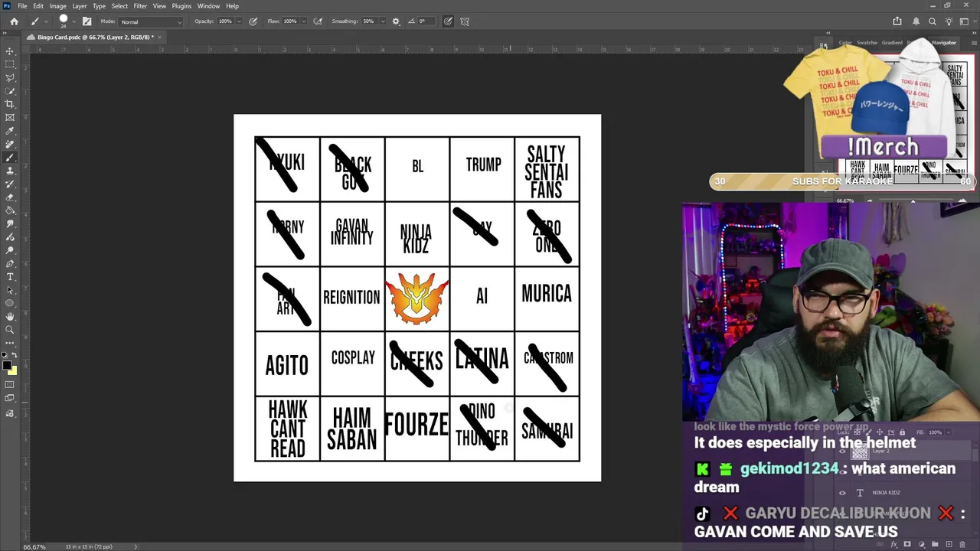Open the File menu
The width and height of the screenshot is (980, 551).
point(22,6)
